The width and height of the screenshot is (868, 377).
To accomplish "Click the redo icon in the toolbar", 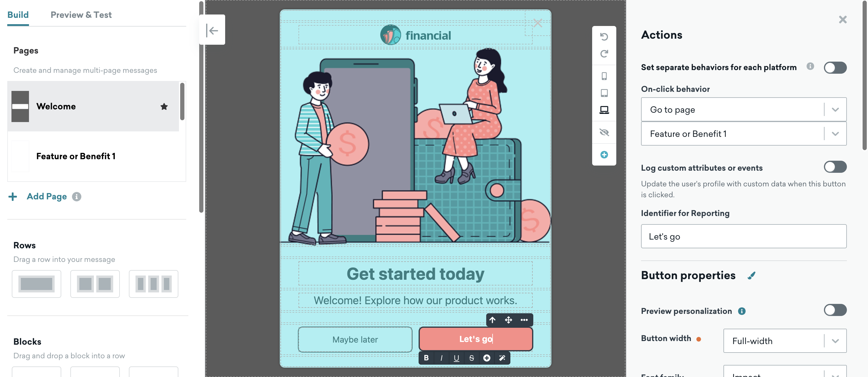I will coord(604,53).
